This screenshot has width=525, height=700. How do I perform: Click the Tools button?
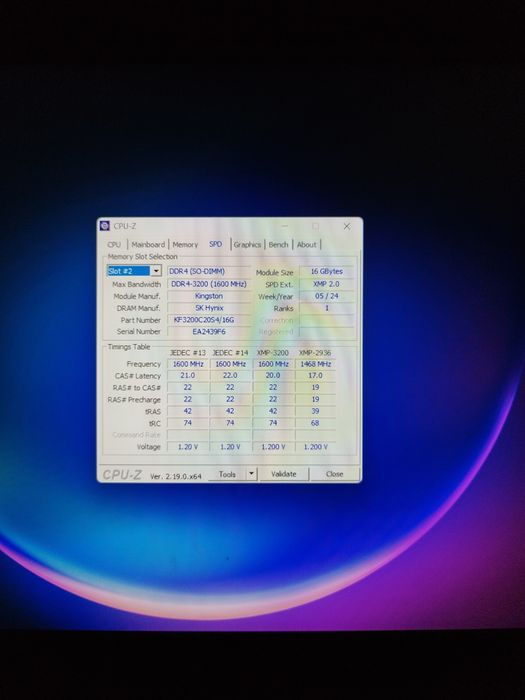pyautogui.click(x=227, y=474)
